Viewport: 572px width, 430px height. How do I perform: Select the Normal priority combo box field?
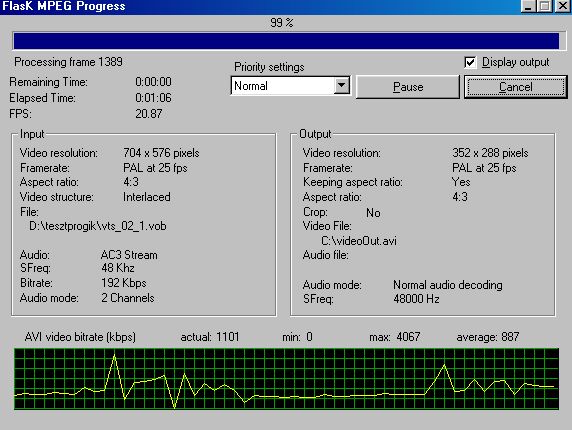pyautogui.click(x=290, y=85)
